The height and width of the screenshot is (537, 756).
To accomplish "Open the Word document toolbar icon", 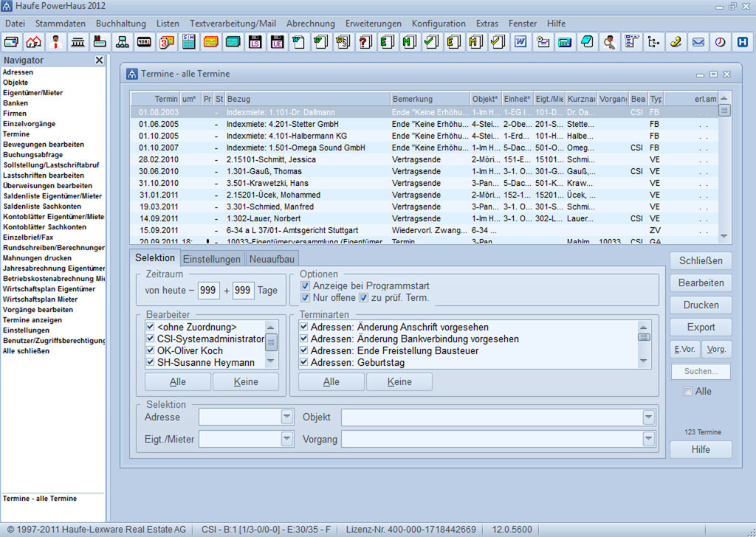I will point(520,42).
